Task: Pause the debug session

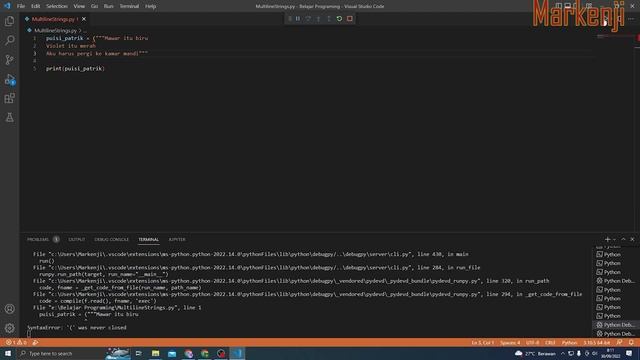Action: tap(298, 19)
